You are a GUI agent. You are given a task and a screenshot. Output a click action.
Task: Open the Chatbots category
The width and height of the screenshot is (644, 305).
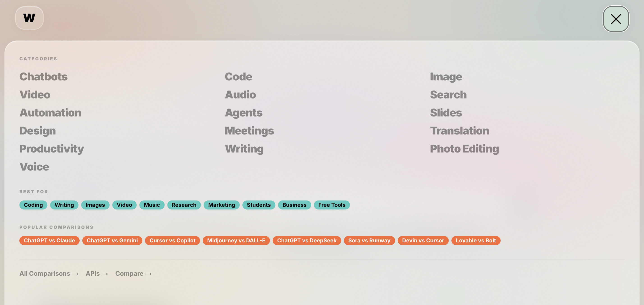pyautogui.click(x=44, y=77)
